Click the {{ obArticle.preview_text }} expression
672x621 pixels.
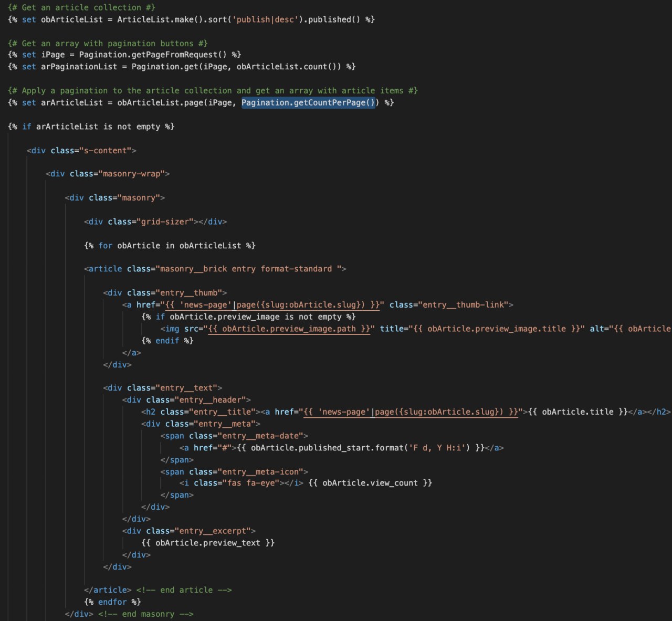click(208, 543)
